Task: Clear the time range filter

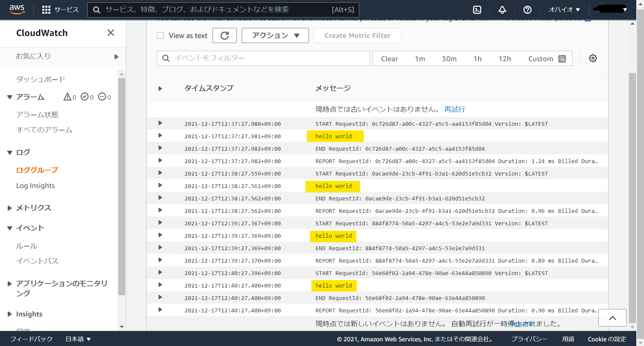Action: pyautogui.click(x=389, y=59)
